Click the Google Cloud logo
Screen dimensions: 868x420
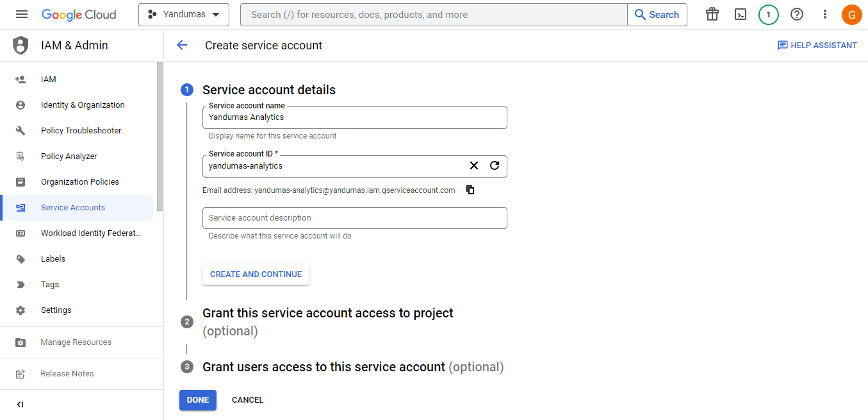pos(79,14)
